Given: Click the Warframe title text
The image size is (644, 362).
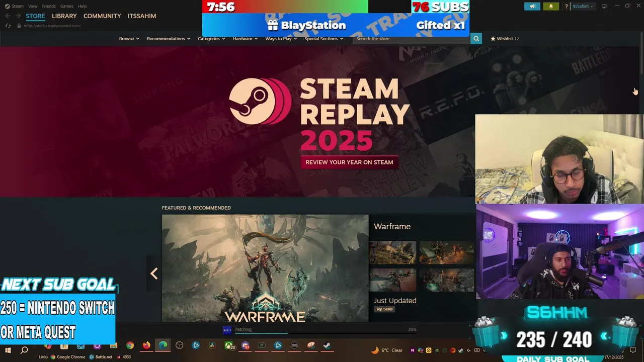Looking at the screenshot, I should pos(392,227).
